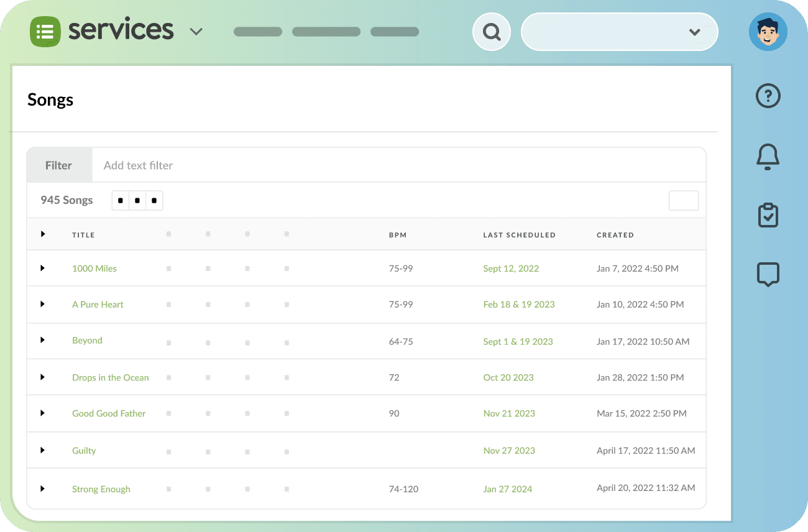Click the first square view option beside 945 Songs
The height and width of the screenshot is (532, 808).
(x=120, y=200)
